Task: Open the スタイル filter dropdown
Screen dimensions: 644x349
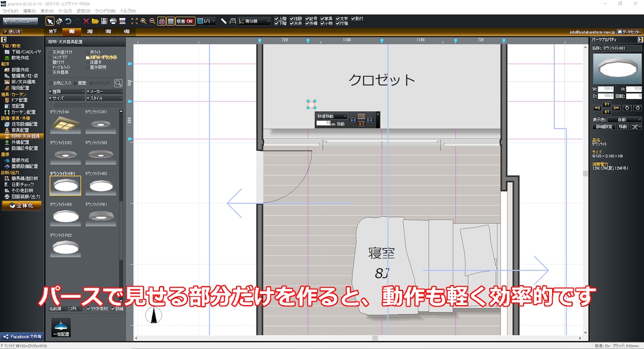Action: coord(104,98)
